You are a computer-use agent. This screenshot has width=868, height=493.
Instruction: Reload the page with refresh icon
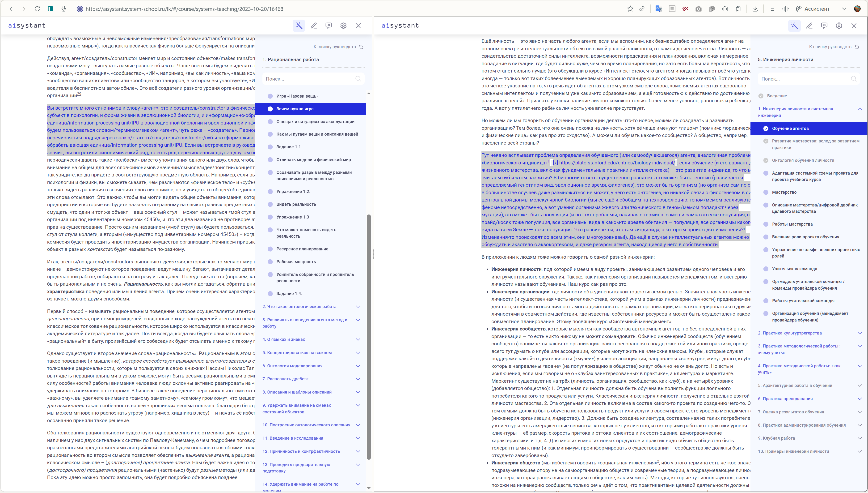click(x=37, y=9)
